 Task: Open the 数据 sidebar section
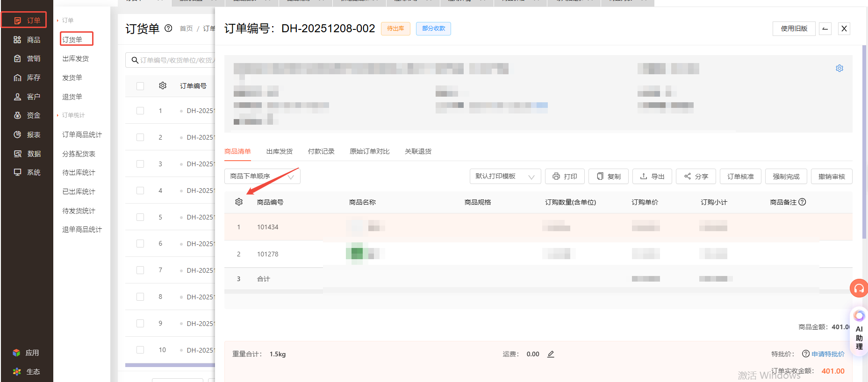(27, 154)
